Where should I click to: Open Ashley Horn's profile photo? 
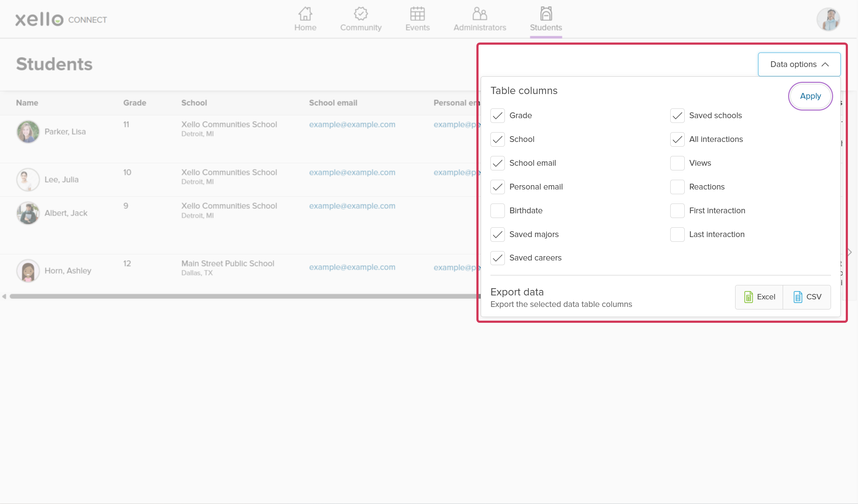pos(27,271)
